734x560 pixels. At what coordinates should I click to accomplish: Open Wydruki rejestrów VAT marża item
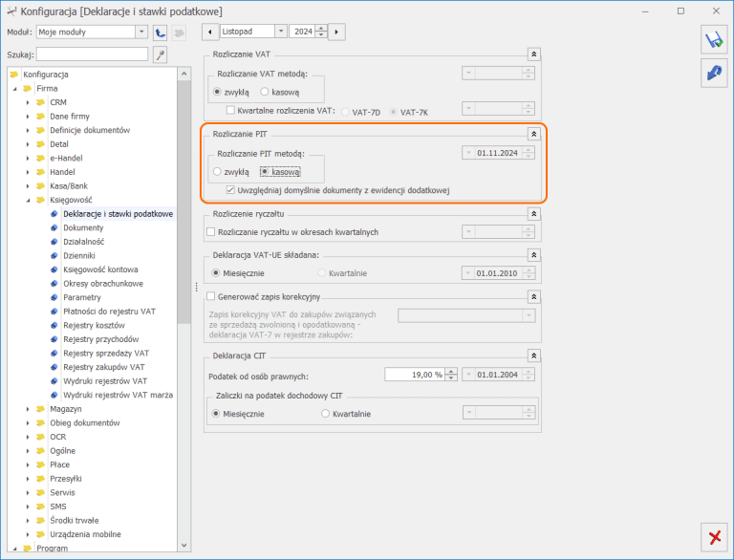coord(118,396)
